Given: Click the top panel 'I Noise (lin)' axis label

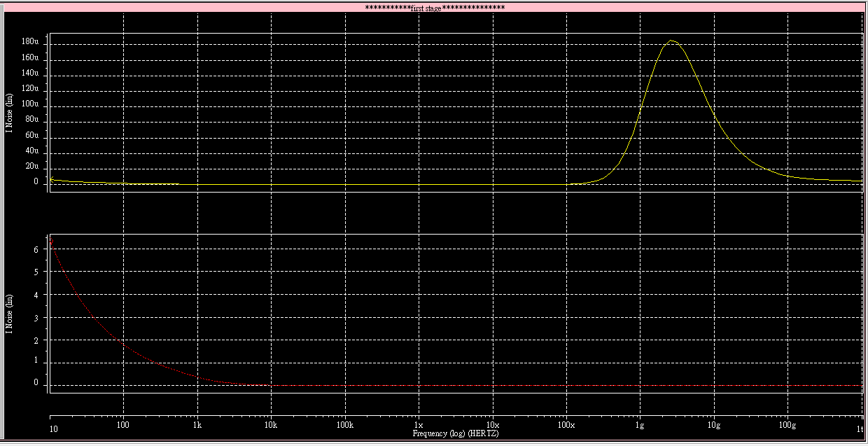Looking at the screenshot, I should 9,112.
